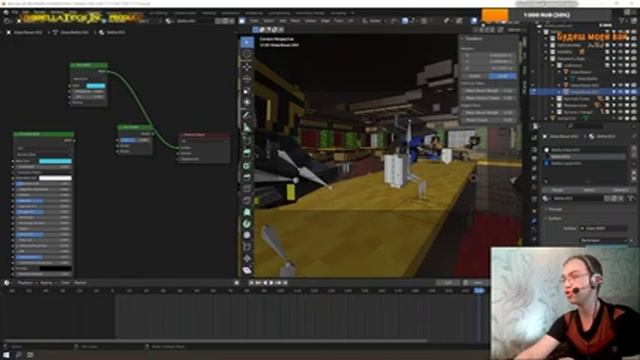The height and width of the screenshot is (360, 640).
Task: Click the cyan Base Color swatch on Principled node
Action: tap(55, 161)
